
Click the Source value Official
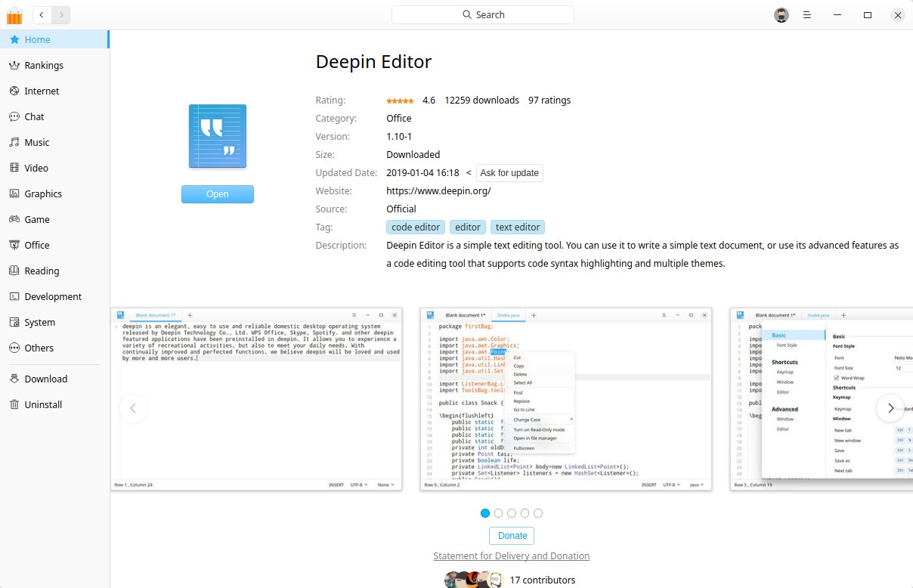[401, 209]
